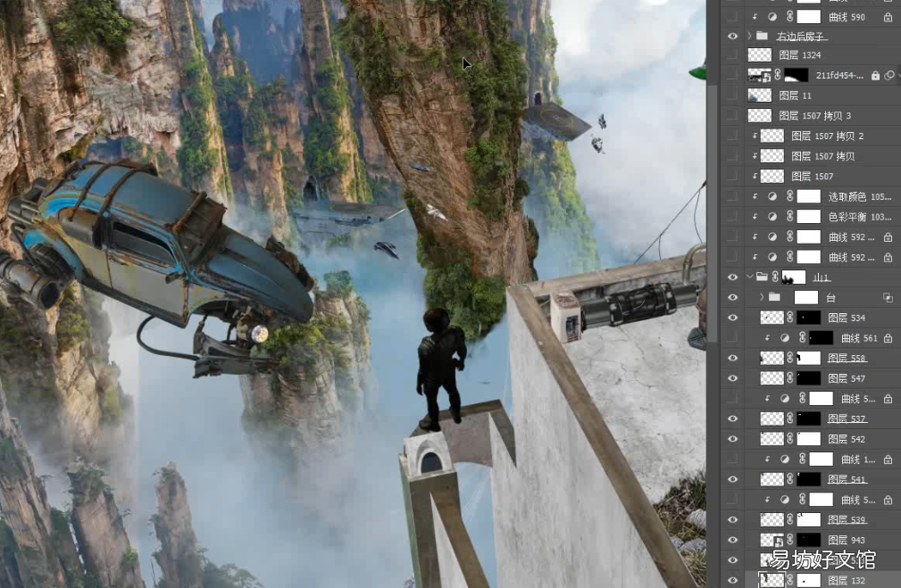The height and width of the screenshot is (588, 901).
Task: Click the folder icon of 右边后房子 group
Action: coord(762,36)
